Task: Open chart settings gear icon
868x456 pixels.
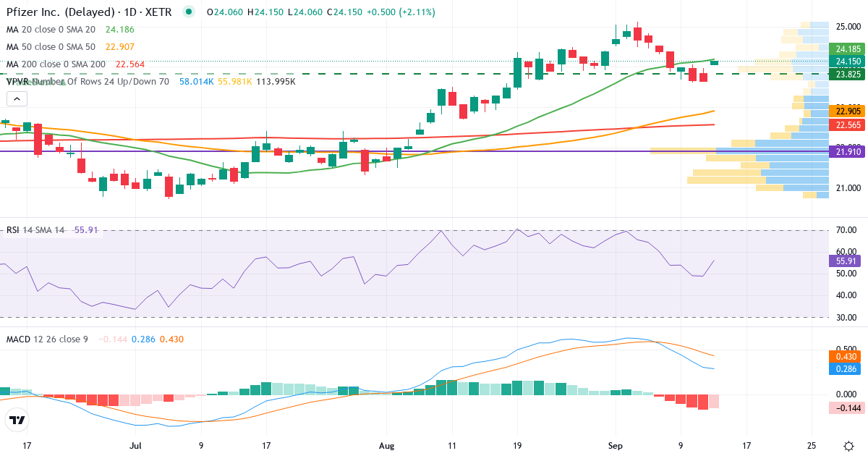Action: point(848,445)
